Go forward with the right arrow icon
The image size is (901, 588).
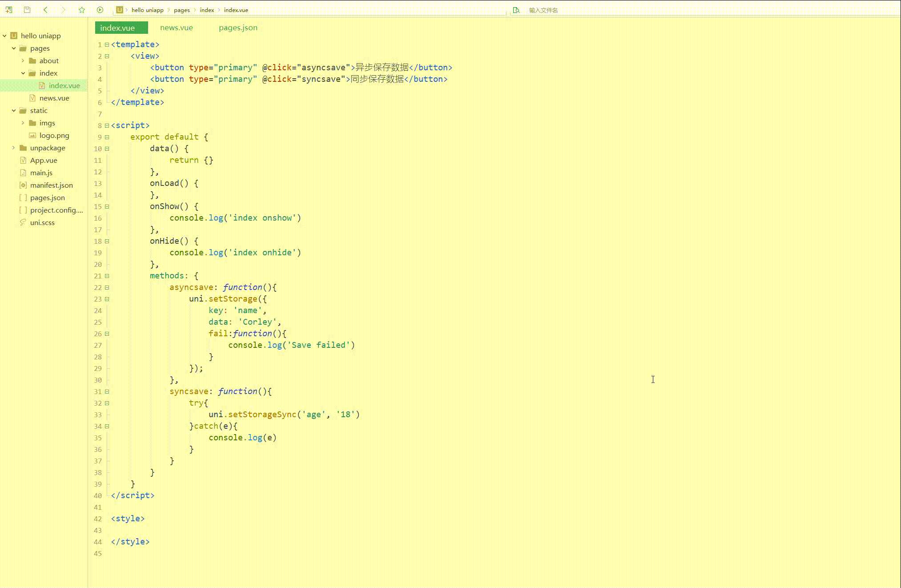pos(64,10)
